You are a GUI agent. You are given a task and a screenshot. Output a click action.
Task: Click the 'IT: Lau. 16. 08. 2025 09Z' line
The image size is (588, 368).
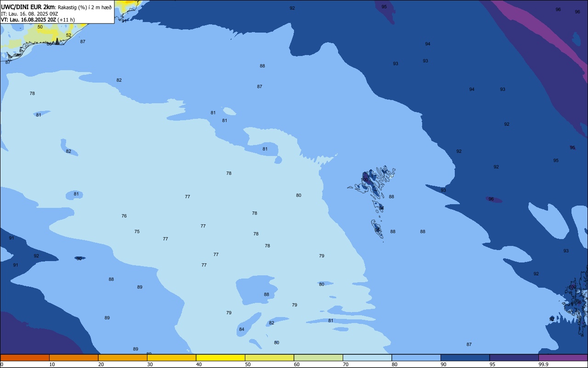[x=29, y=14]
